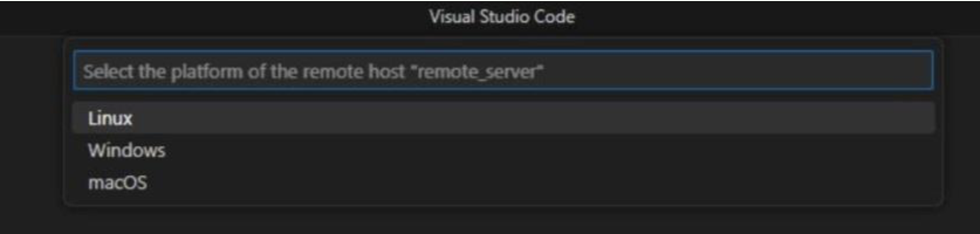Screen dimensions: 980x234
Task: Choose Windows for host "remote_server"
Action: point(126,151)
